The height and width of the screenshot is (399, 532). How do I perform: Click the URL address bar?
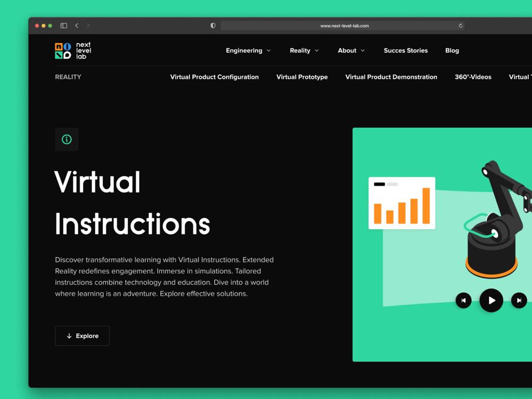coord(342,26)
